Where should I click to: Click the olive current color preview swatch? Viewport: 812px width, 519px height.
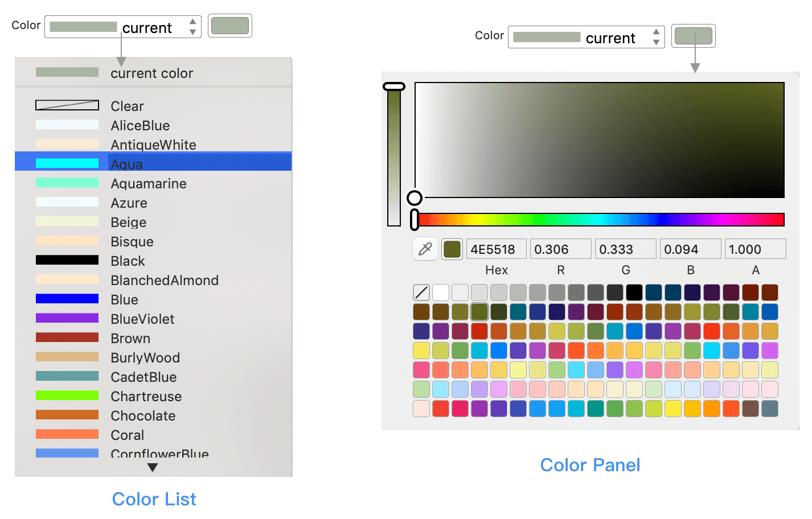point(452,249)
